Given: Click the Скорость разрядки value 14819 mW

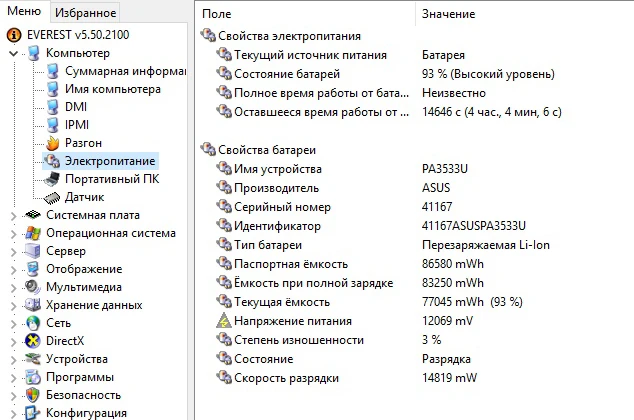Looking at the screenshot, I should point(449,378).
